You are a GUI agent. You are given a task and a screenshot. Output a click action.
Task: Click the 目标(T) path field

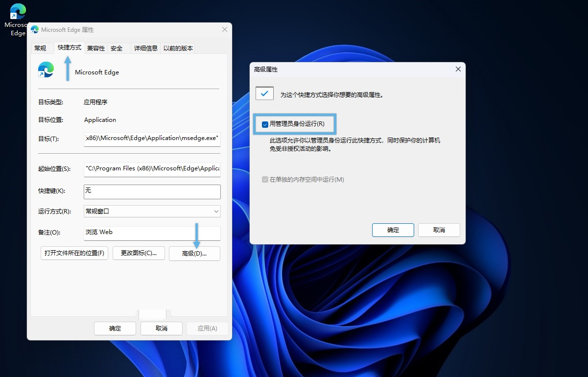pyautogui.click(x=152, y=139)
